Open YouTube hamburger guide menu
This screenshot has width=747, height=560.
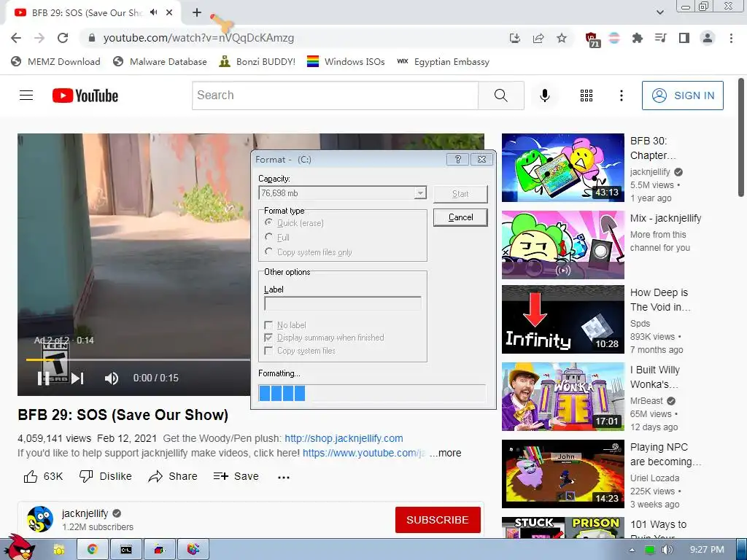26,96
